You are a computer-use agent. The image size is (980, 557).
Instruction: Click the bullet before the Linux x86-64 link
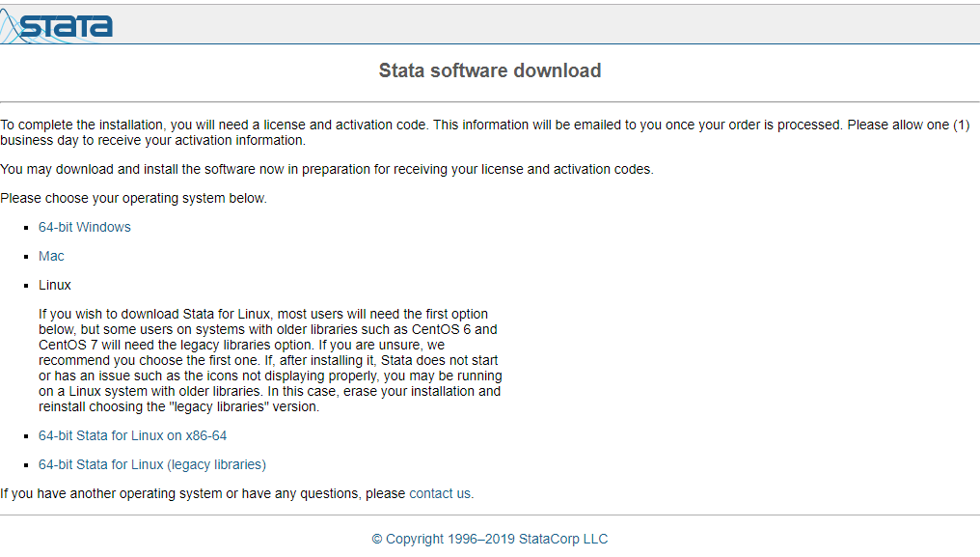(x=26, y=436)
